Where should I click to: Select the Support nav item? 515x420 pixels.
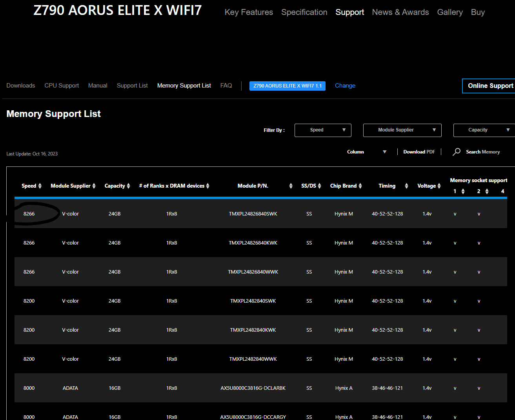(x=350, y=12)
